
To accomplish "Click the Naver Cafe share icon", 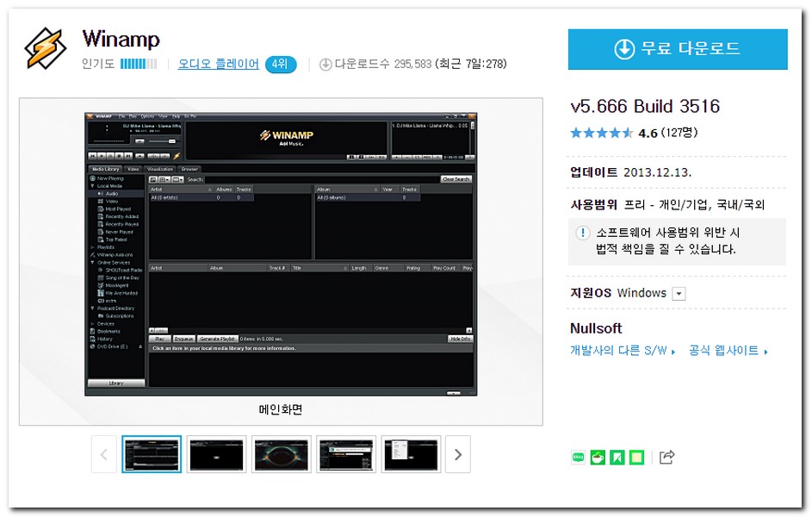I will (x=598, y=456).
